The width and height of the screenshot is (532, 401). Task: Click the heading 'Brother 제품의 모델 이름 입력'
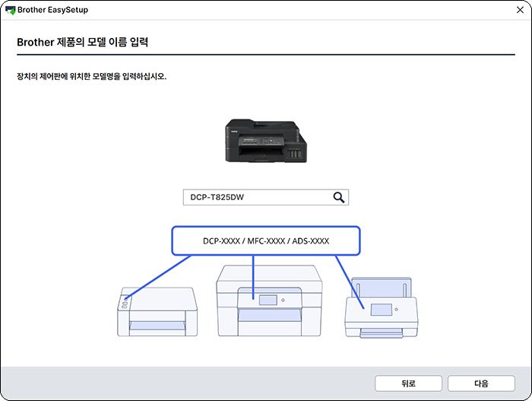point(82,42)
